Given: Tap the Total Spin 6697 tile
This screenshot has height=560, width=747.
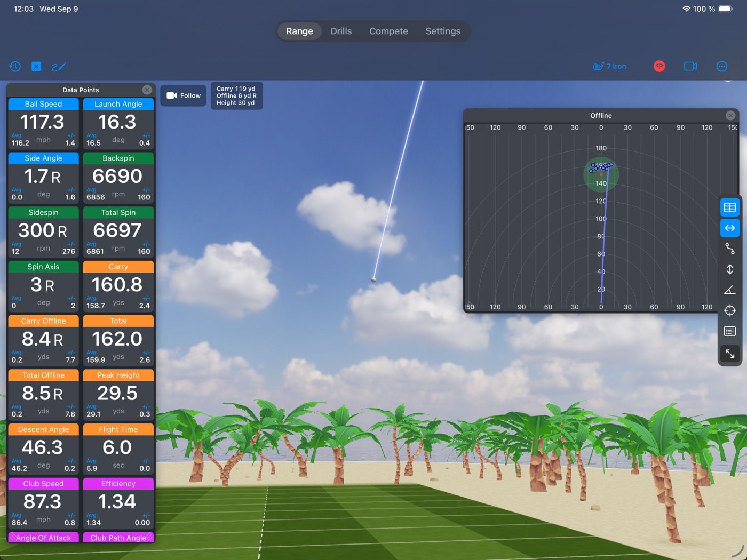Looking at the screenshot, I should click(118, 232).
